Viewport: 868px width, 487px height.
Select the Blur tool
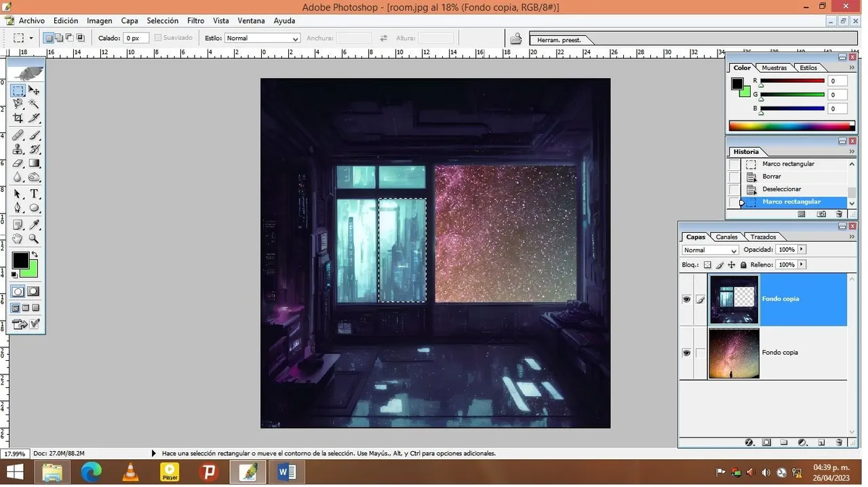[18, 177]
